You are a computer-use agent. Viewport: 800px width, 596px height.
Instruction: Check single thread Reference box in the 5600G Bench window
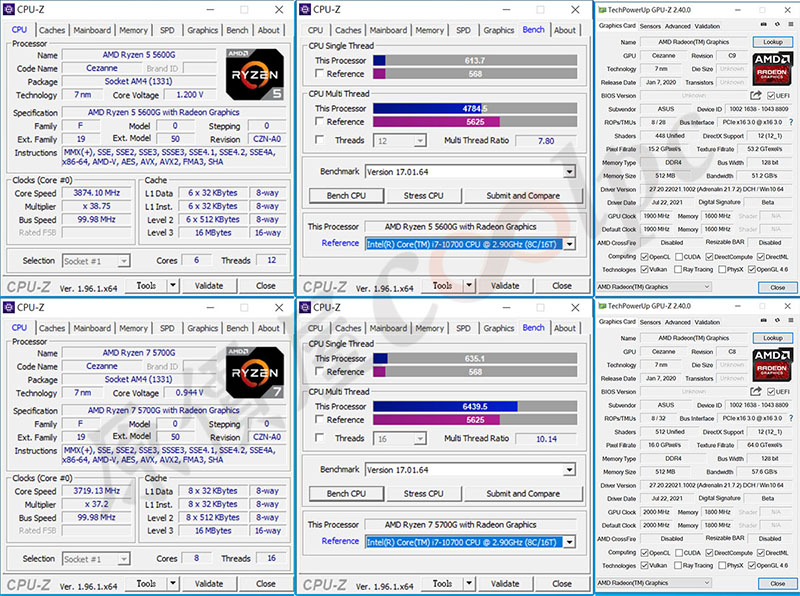click(319, 73)
